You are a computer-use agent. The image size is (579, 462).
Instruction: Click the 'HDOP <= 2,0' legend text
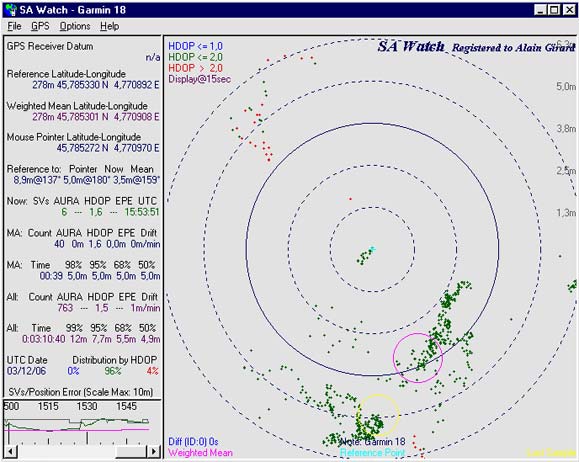point(195,57)
